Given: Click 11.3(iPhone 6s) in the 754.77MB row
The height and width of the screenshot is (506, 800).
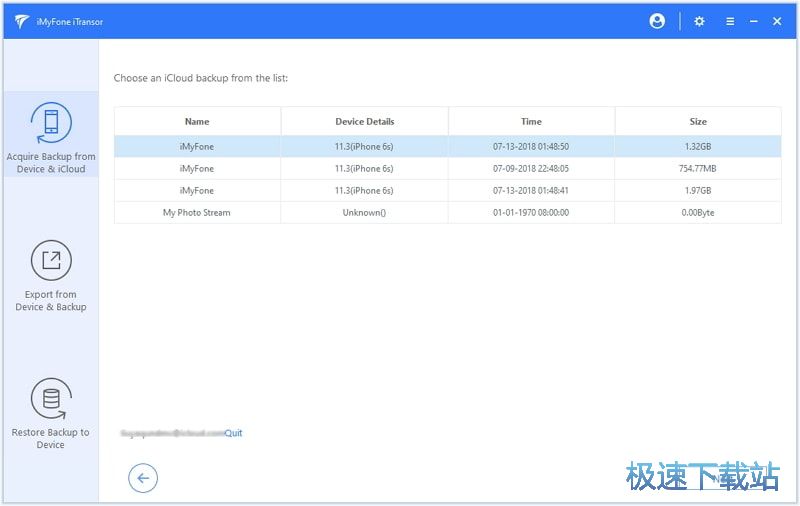Looking at the screenshot, I should [364, 168].
